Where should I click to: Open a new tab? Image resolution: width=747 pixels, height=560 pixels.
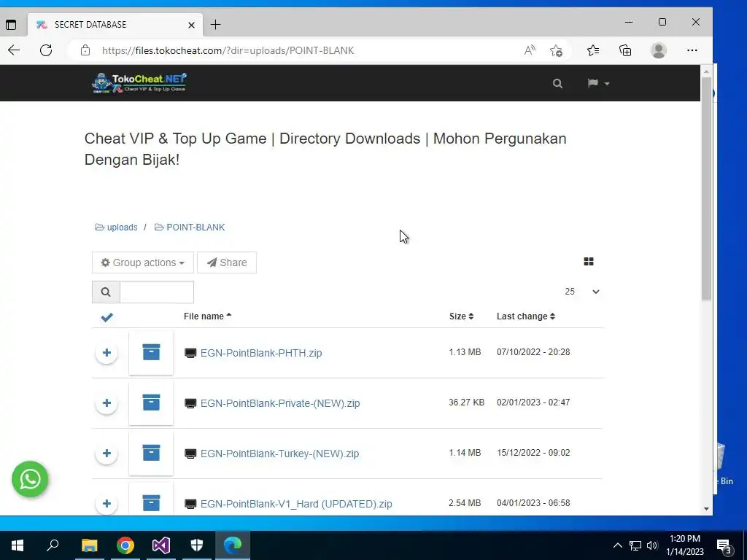[x=215, y=25]
